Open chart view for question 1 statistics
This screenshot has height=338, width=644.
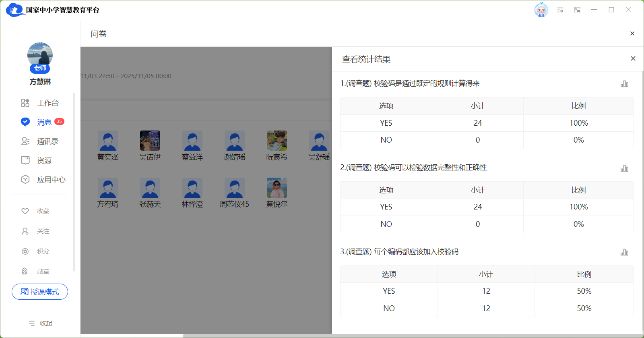click(624, 84)
